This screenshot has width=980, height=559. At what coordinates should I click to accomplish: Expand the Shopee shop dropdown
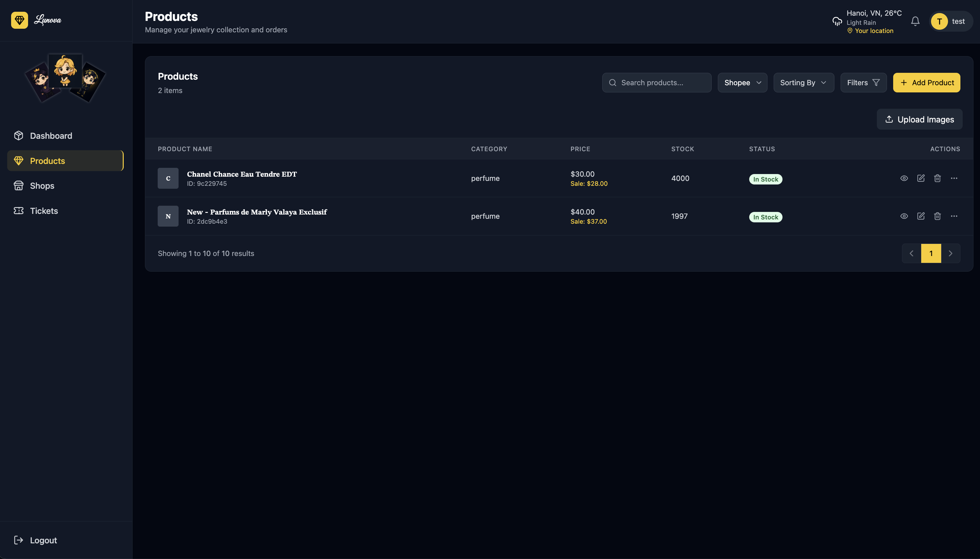(742, 83)
